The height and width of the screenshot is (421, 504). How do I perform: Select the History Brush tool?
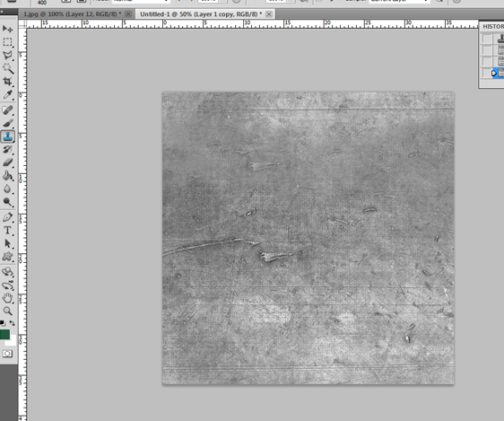pos(7,150)
